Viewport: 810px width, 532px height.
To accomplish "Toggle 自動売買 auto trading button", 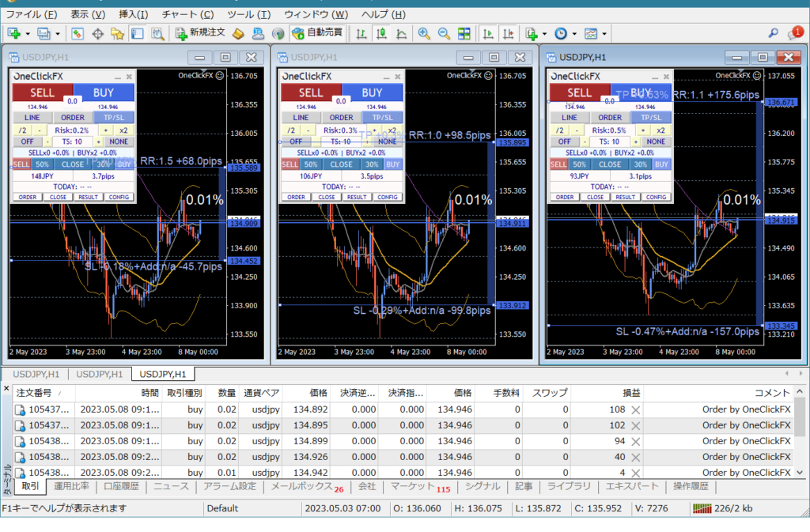I will (x=316, y=33).
